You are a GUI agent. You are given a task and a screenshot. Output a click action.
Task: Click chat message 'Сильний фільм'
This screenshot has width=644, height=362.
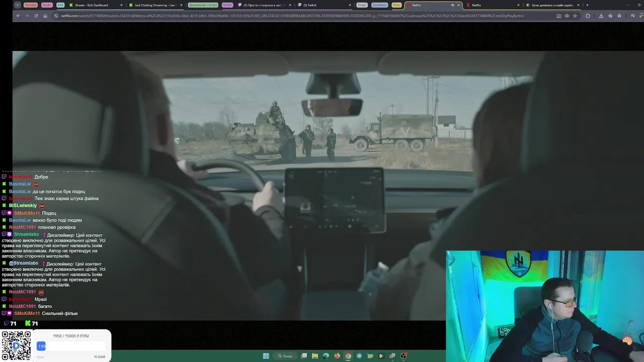pyautogui.click(x=60, y=313)
